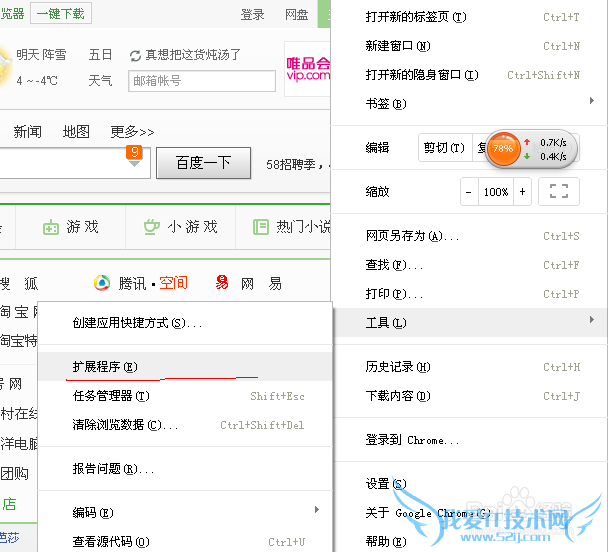Image resolution: width=608 pixels, height=552 pixels.
Task: Click the 唯品会 vip.com banner
Action: pos(307,69)
